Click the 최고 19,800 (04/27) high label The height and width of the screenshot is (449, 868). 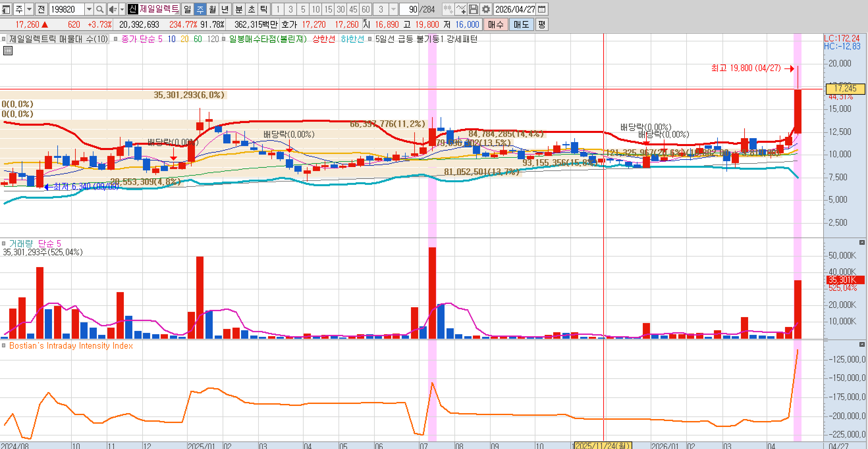pyautogui.click(x=746, y=68)
